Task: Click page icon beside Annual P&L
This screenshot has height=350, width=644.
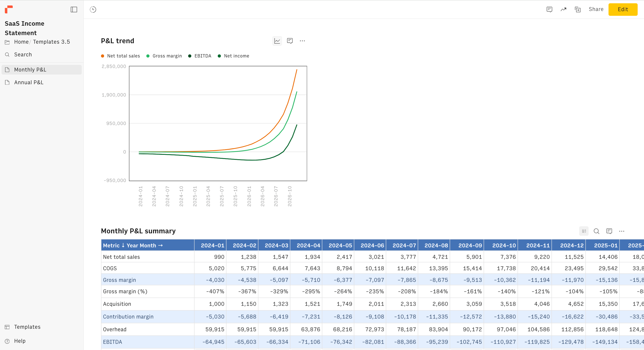Action: 7,82
